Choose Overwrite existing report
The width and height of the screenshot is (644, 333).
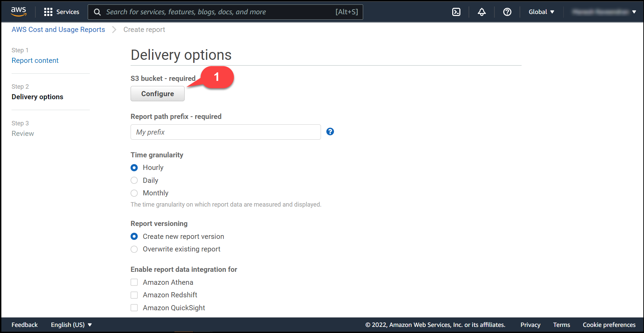(x=134, y=249)
